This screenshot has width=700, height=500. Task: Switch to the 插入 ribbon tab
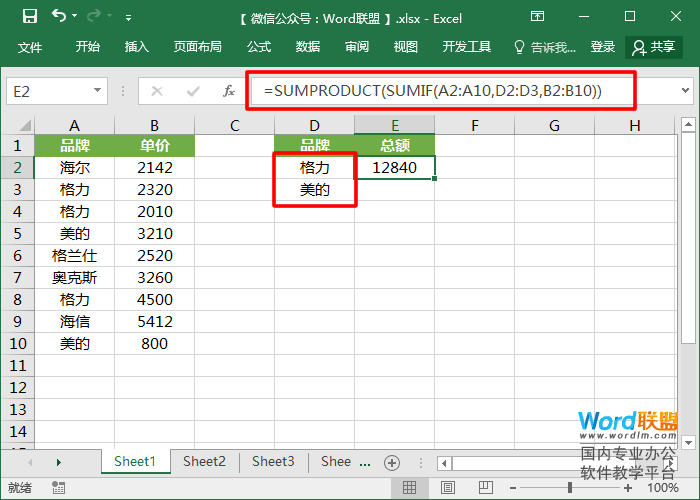(x=137, y=47)
